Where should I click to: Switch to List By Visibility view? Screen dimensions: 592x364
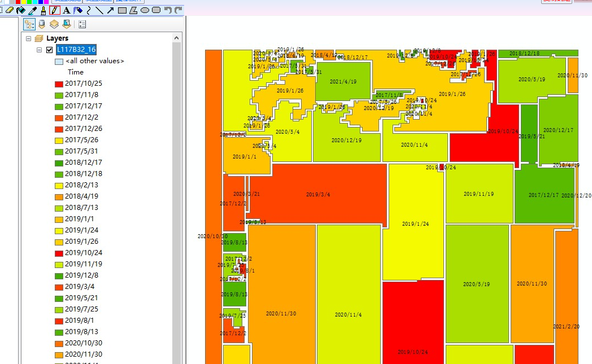tap(54, 24)
